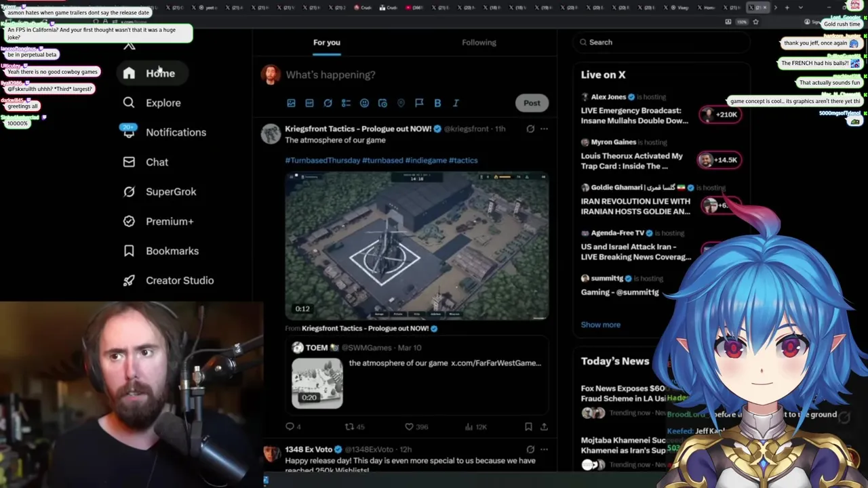Open the TOEM quoted video thumbnail
Viewport: 868px width, 488px height.
coord(317,384)
